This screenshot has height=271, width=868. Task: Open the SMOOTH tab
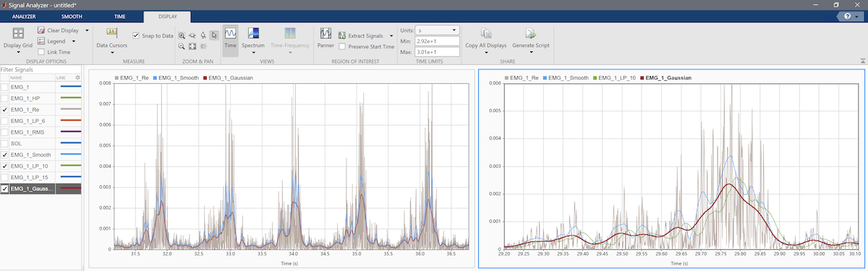[x=72, y=15]
